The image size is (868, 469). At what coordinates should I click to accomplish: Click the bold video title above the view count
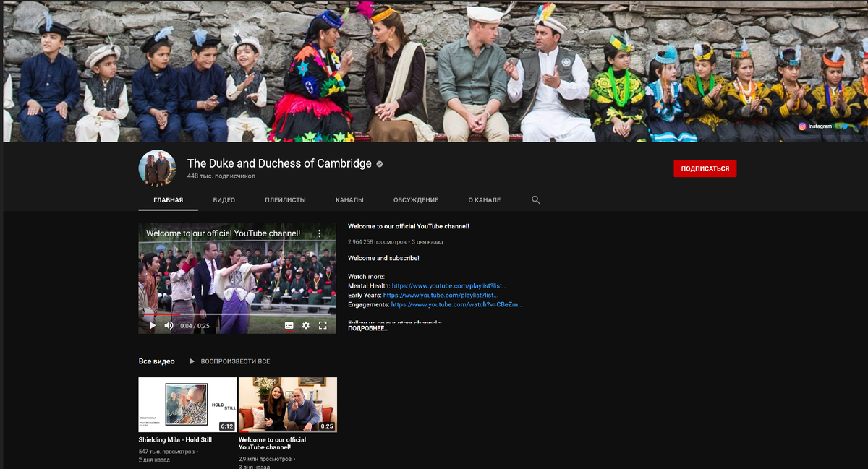coord(409,226)
